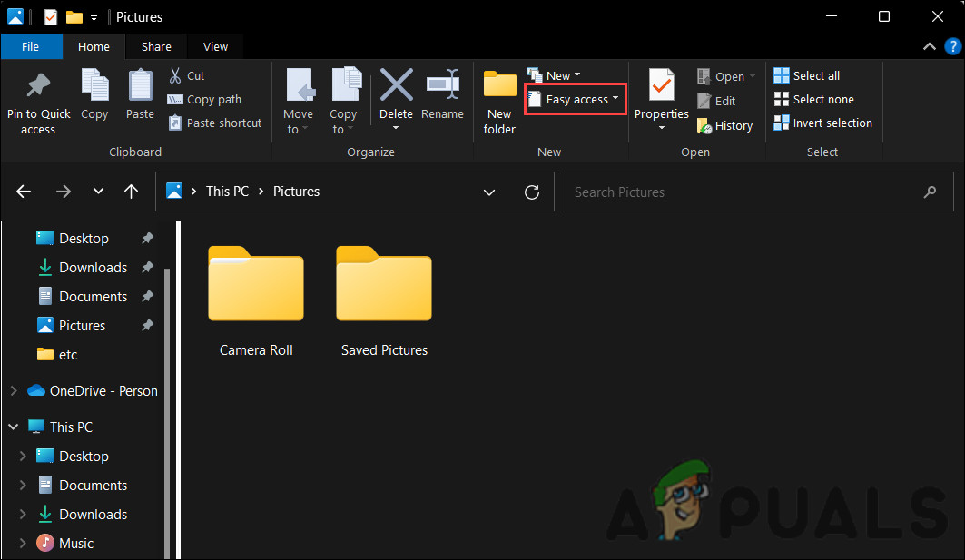This screenshot has width=965, height=560.
Task: Click the Pin to Quick access icon
Action: click(x=38, y=85)
